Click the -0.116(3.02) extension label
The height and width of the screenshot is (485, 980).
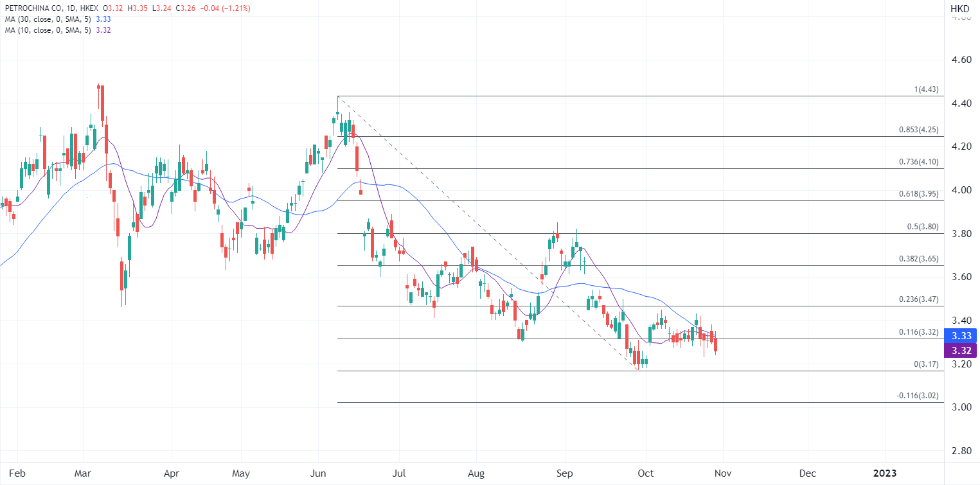(x=917, y=396)
